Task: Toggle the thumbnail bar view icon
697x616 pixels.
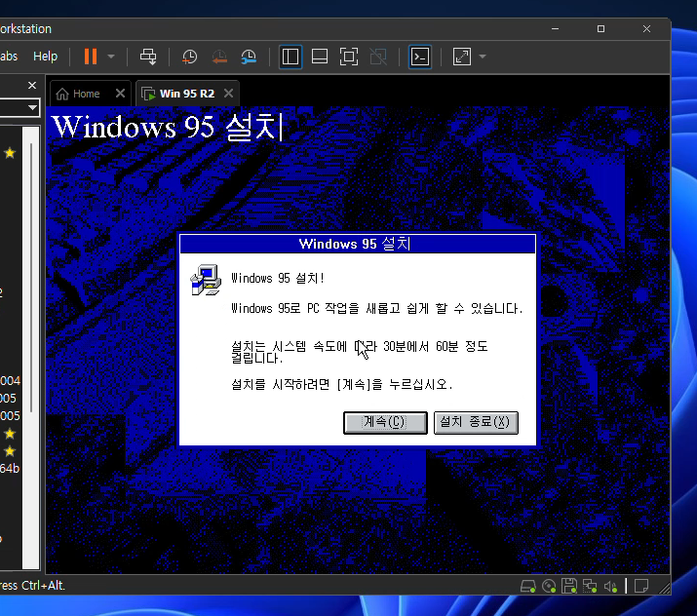Action: click(320, 57)
